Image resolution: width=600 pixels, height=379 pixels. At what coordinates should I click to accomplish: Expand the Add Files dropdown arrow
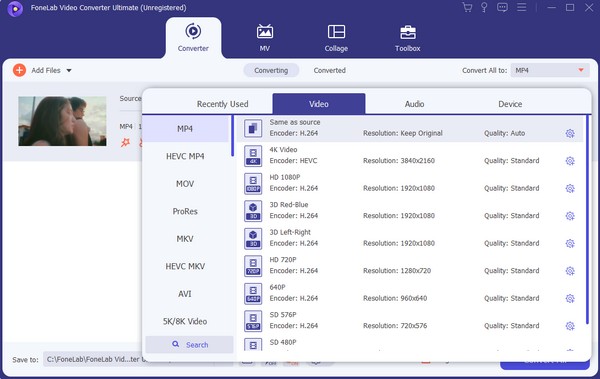[69, 70]
